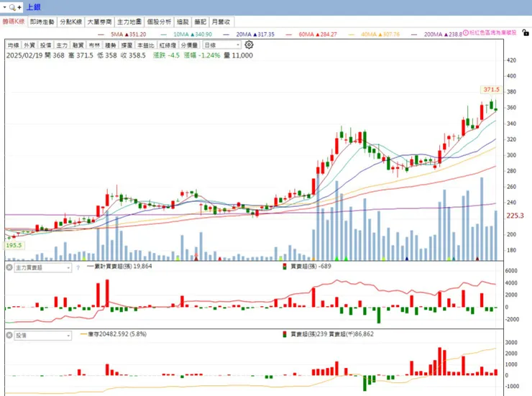Click the unlock padlock icon
The image size is (532, 396).
click(526, 32)
